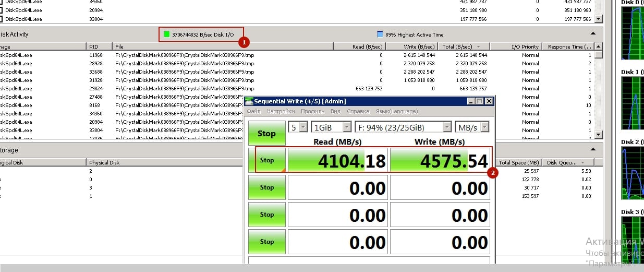644x272 pixels.
Task: Click scroll-down arrow of Disk Activity list
Action: [599, 135]
